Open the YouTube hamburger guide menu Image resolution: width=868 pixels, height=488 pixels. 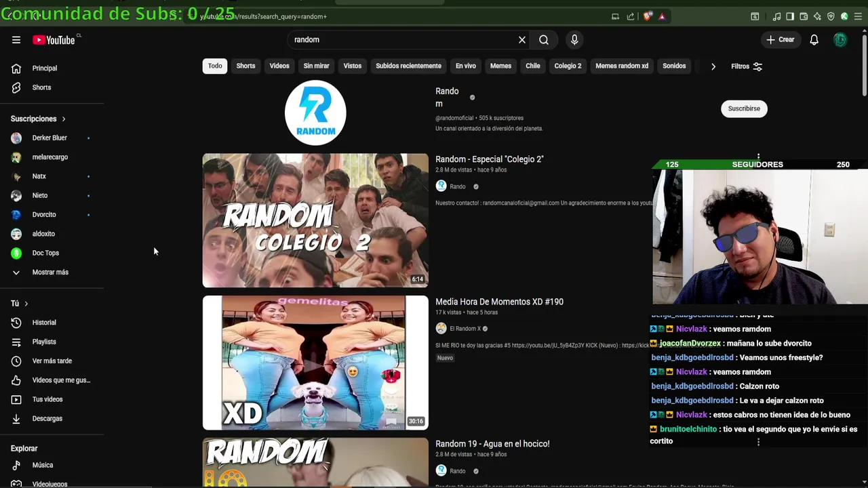(16, 40)
